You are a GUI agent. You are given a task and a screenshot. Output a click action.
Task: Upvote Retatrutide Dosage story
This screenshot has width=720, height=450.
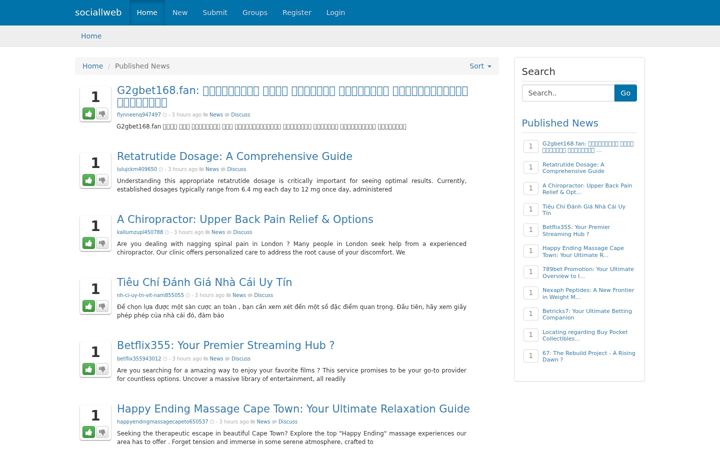[x=89, y=180]
